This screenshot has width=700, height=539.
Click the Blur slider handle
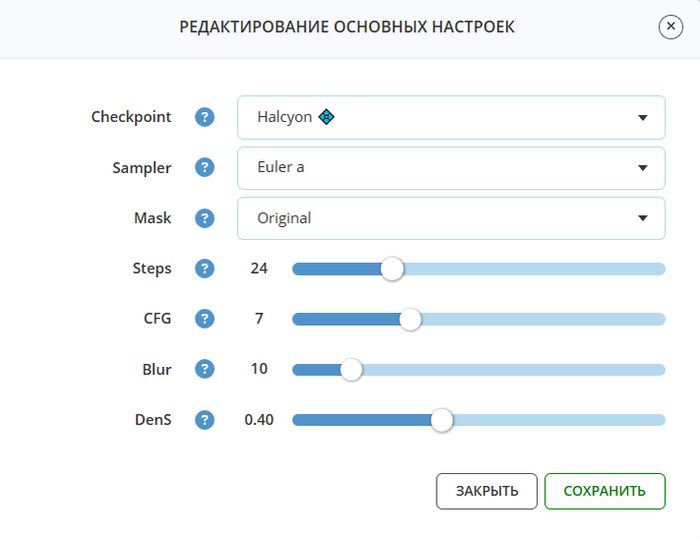pos(351,369)
